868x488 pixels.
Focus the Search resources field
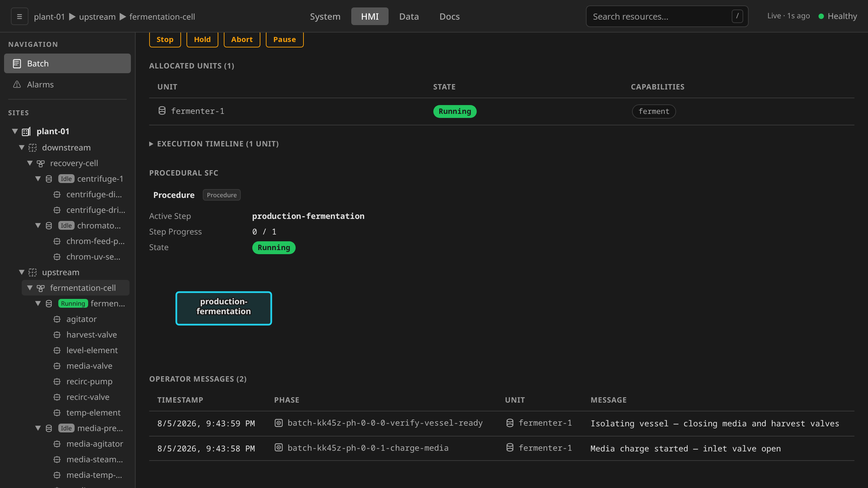coord(667,16)
